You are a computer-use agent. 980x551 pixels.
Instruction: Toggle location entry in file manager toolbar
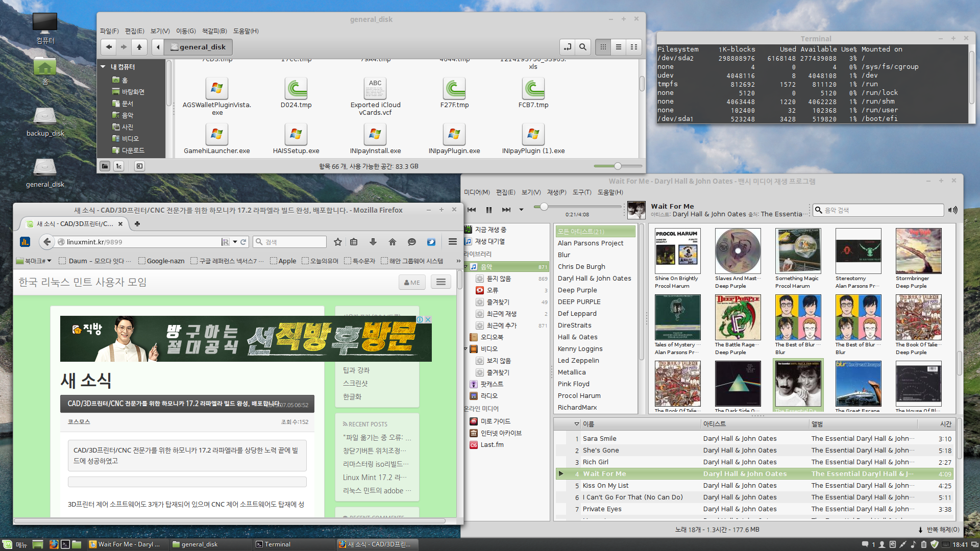567,47
